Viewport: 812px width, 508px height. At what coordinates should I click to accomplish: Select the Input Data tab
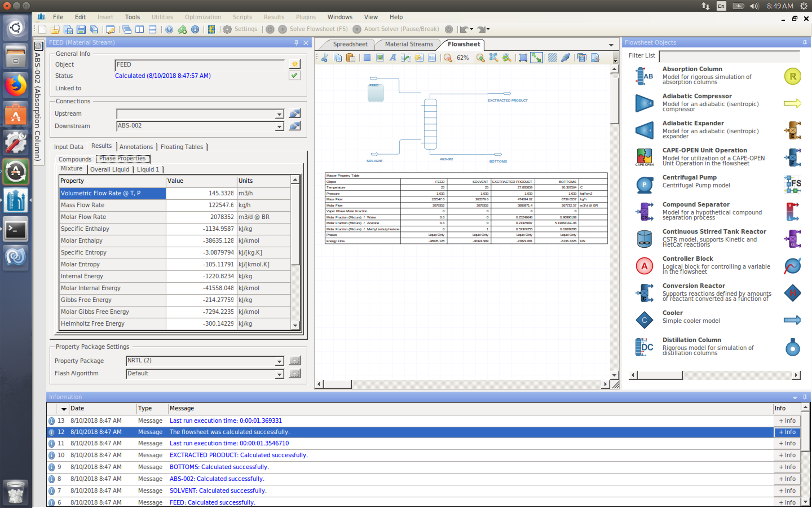pos(69,147)
